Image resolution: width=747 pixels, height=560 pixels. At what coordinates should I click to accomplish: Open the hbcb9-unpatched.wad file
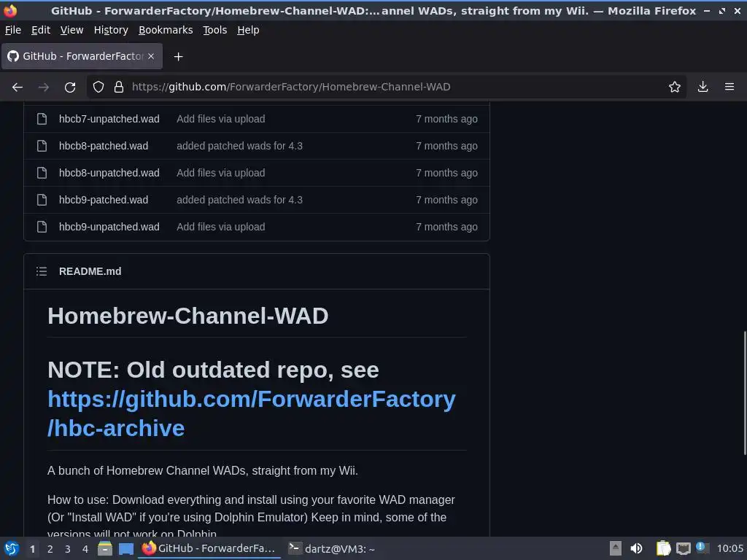pyautogui.click(x=109, y=227)
